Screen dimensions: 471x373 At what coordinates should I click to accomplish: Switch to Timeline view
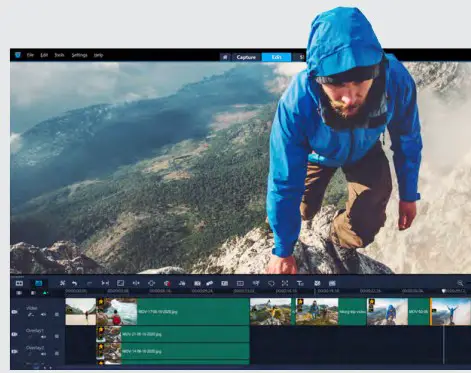tap(39, 283)
